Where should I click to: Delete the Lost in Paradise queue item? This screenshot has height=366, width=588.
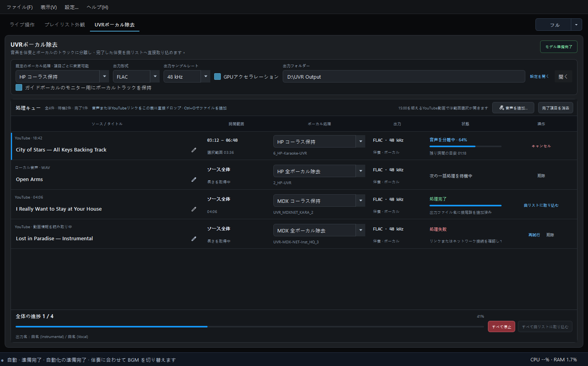[x=550, y=235]
